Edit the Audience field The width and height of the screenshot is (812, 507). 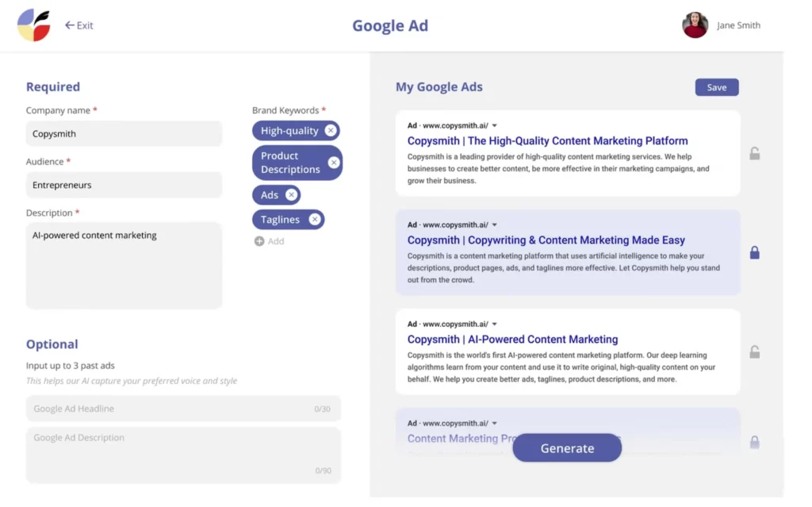124,185
